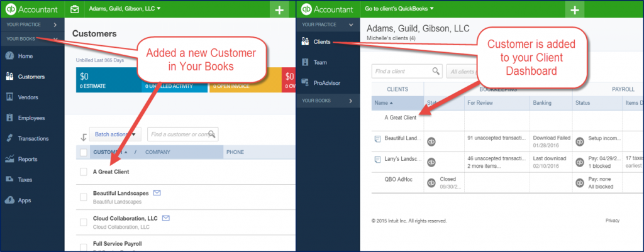Viewport: 644px width, 252px height.
Task: Click the Banking column header
Action: coord(542,103)
